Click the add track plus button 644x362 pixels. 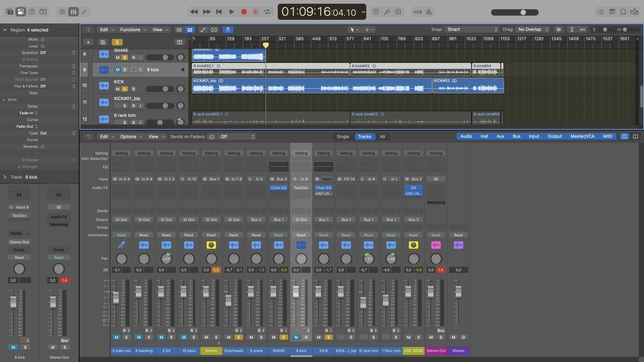click(88, 42)
